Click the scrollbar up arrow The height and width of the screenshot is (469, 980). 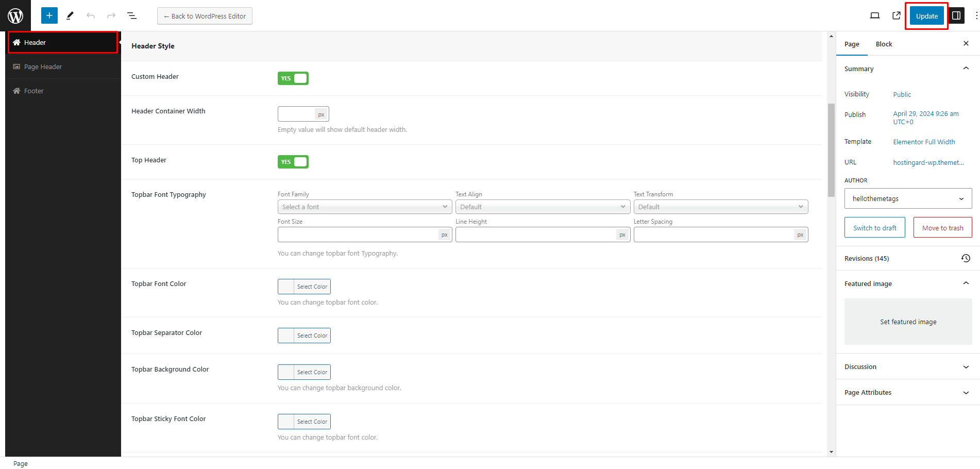(x=831, y=36)
